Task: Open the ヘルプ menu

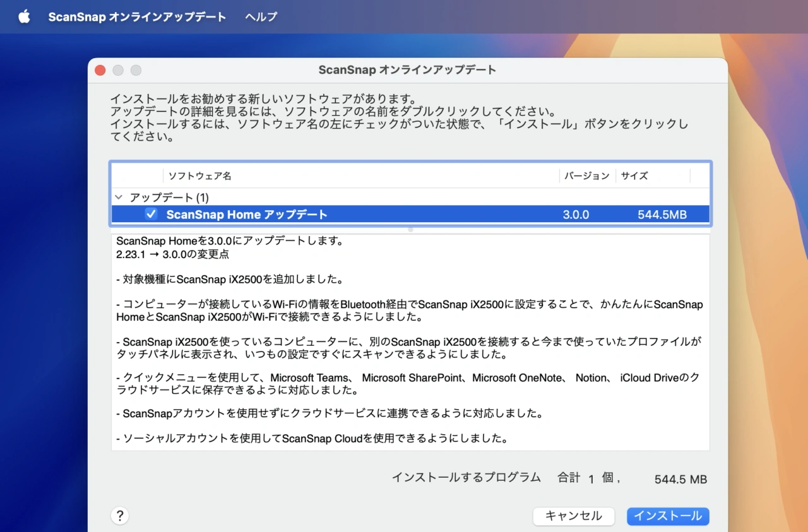Action: (261, 17)
